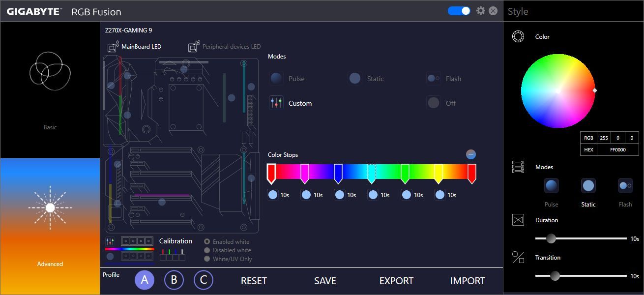
Task: Click the Transition icon in Style panel
Action: tap(518, 257)
